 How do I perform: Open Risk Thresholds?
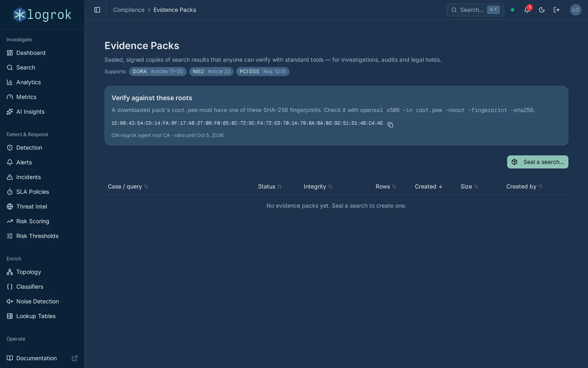[x=42, y=236]
